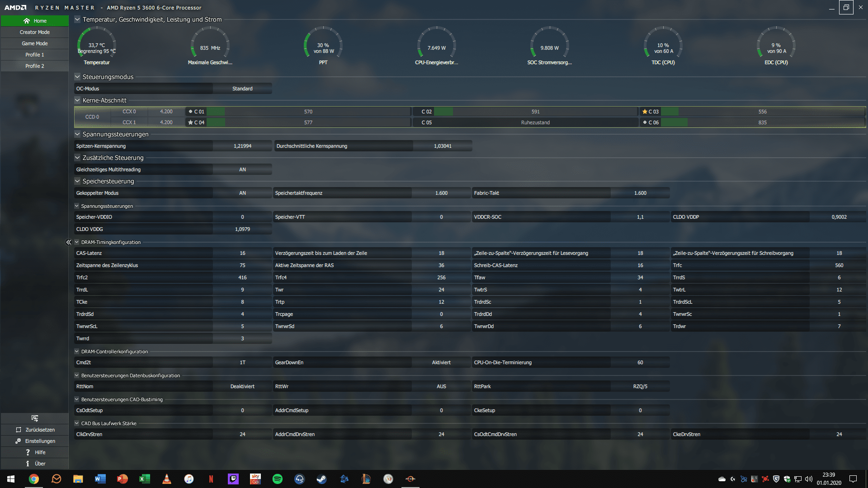Click the GearDownEn Aktiviert value
The height and width of the screenshot is (488, 868).
pos(441,362)
